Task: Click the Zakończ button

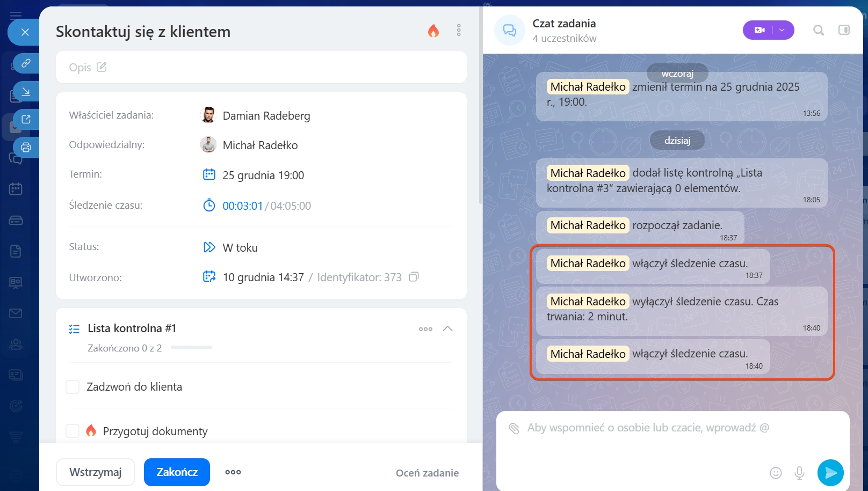Action: (x=177, y=472)
